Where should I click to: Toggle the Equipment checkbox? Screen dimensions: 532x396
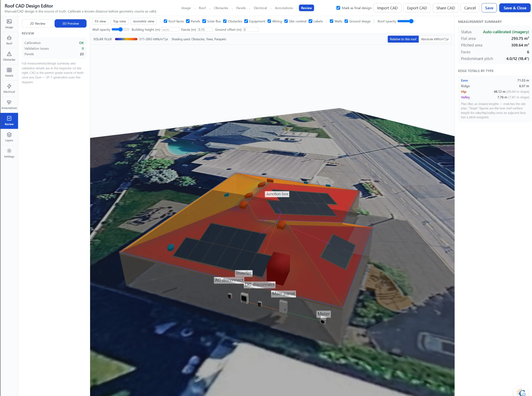pos(246,21)
